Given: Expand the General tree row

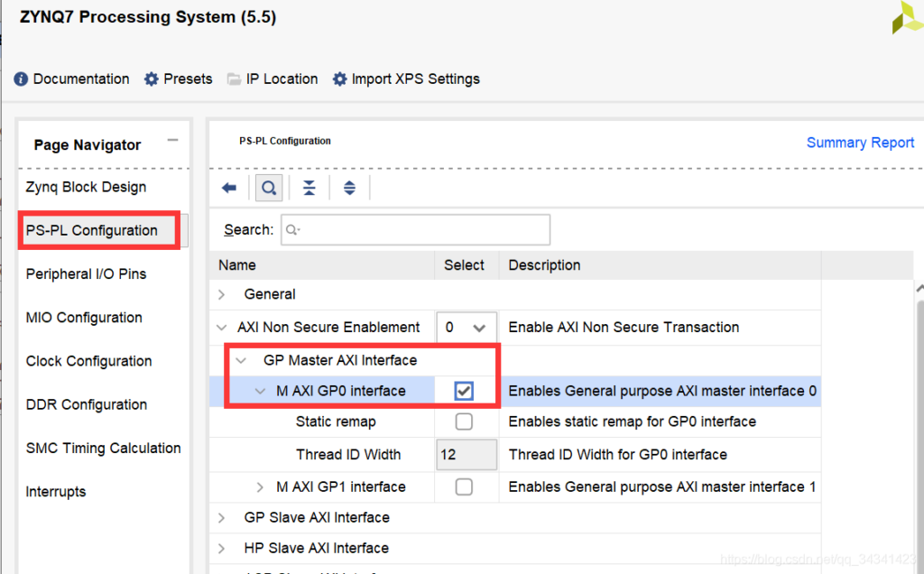Looking at the screenshot, I should tap(222, 294).
